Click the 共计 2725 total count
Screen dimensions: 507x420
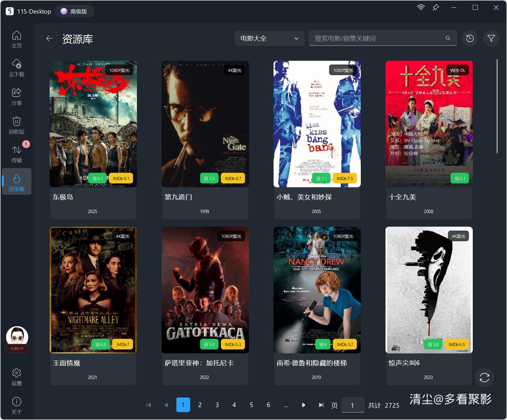(384, 405)
